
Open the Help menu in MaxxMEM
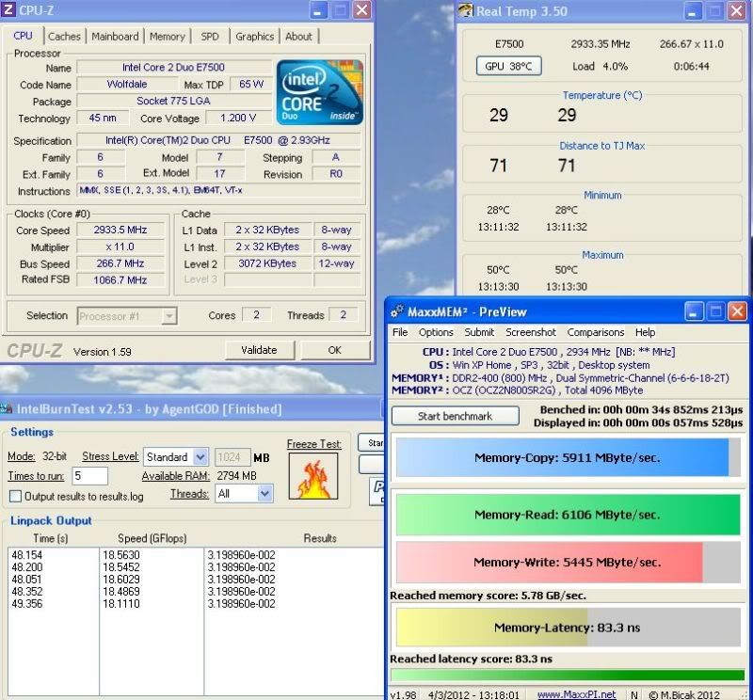pos(646,332)
